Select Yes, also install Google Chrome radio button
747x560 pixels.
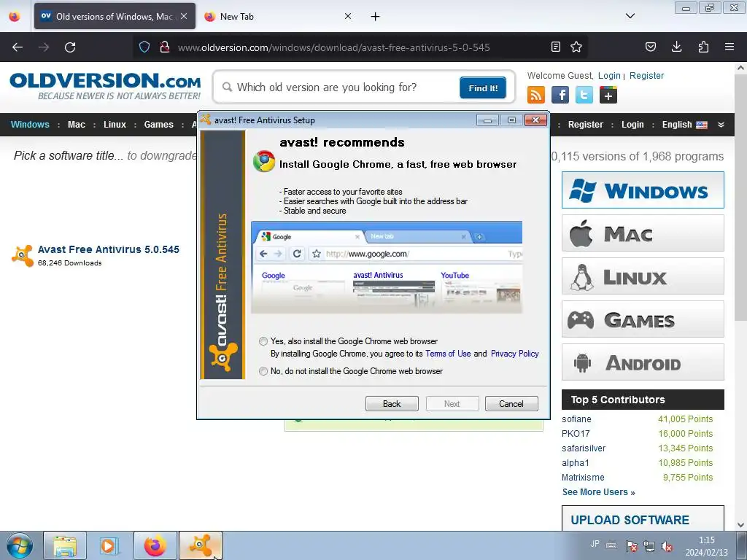[263, 341]
